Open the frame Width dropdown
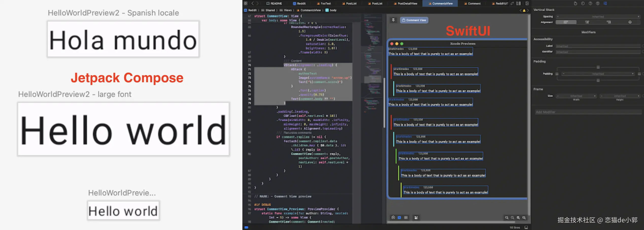644x230 pixels. [x=576, y=96]
